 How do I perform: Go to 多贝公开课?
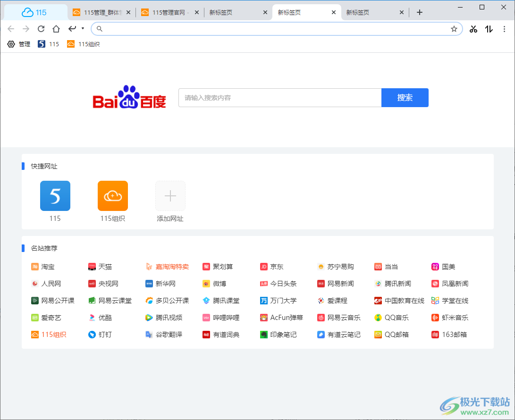pos(167,301)
